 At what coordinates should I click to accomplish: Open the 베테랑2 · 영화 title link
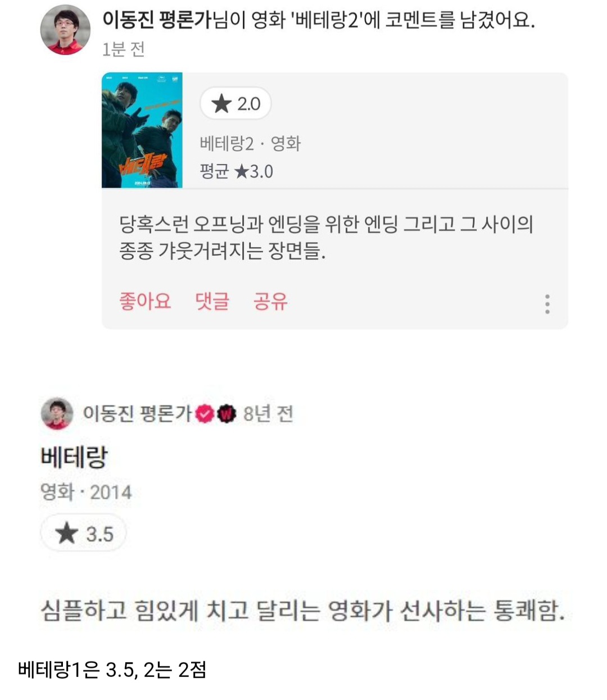point(250,144)
